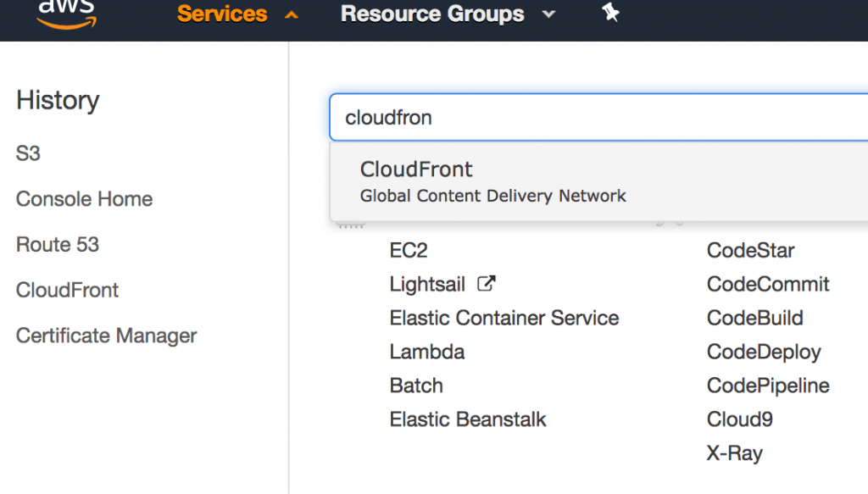Screen dimensions: 868x494
Task: Click the AWS logo icon
Action: [x=66, y=14]
